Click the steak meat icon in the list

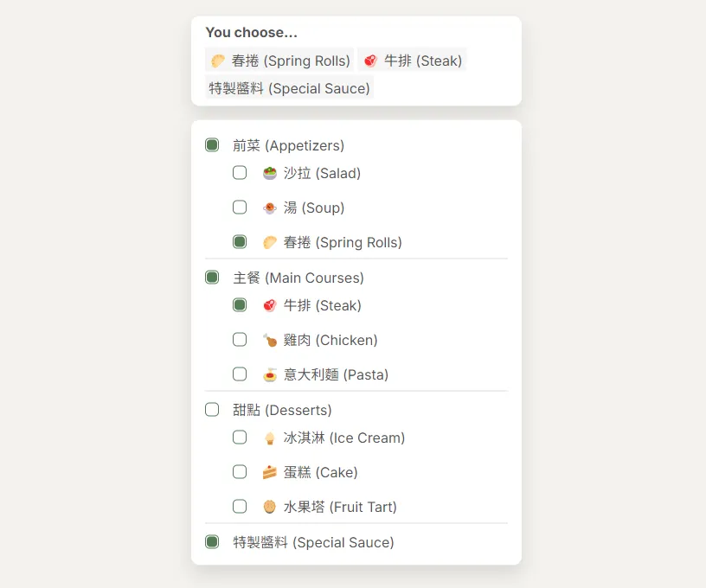click(270, 305)
